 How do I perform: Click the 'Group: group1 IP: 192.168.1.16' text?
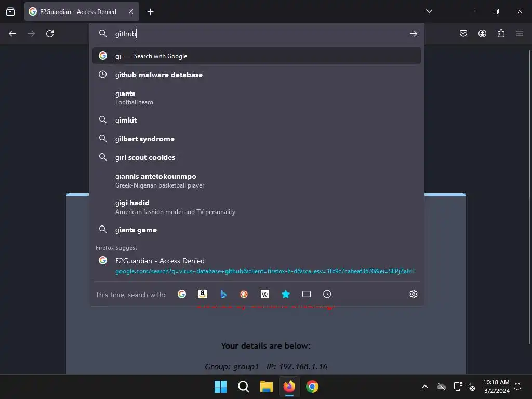pyautogui.click(x=266, y=366)
